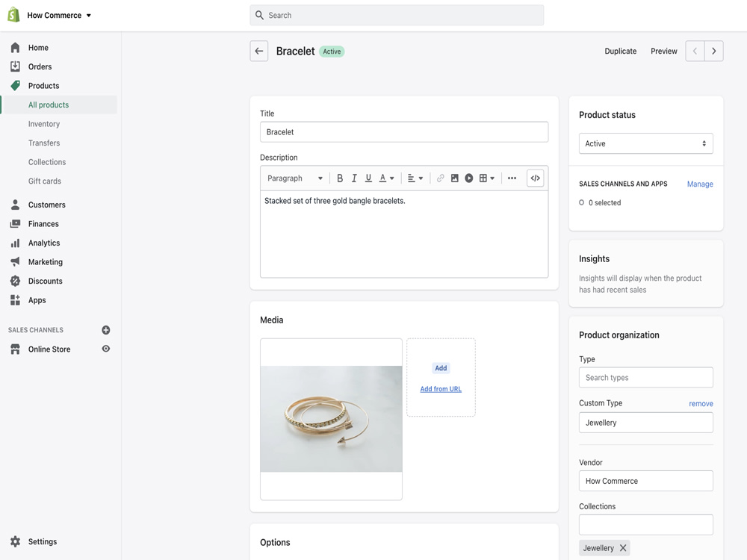Open more formatting options ellipsis
Screen dimensions: 747x560
click(512, 178)
